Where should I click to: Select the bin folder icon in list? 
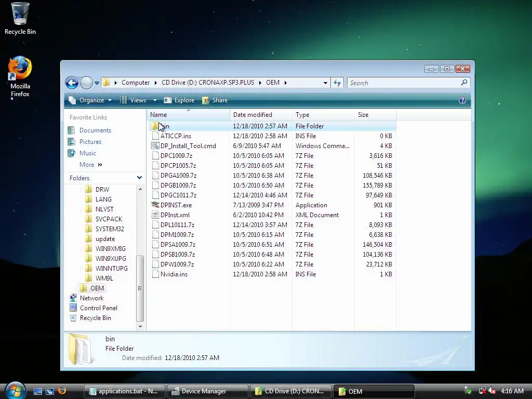(155, 126)
